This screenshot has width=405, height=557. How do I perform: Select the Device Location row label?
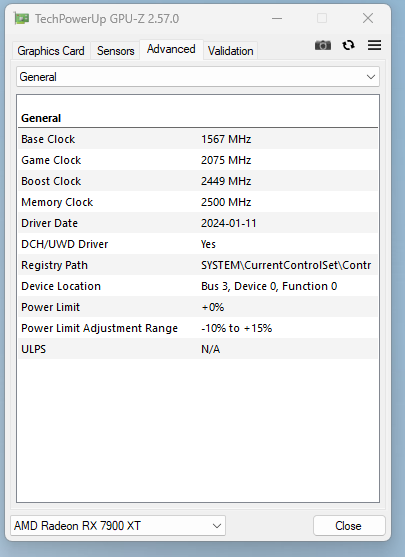(61, 286)
